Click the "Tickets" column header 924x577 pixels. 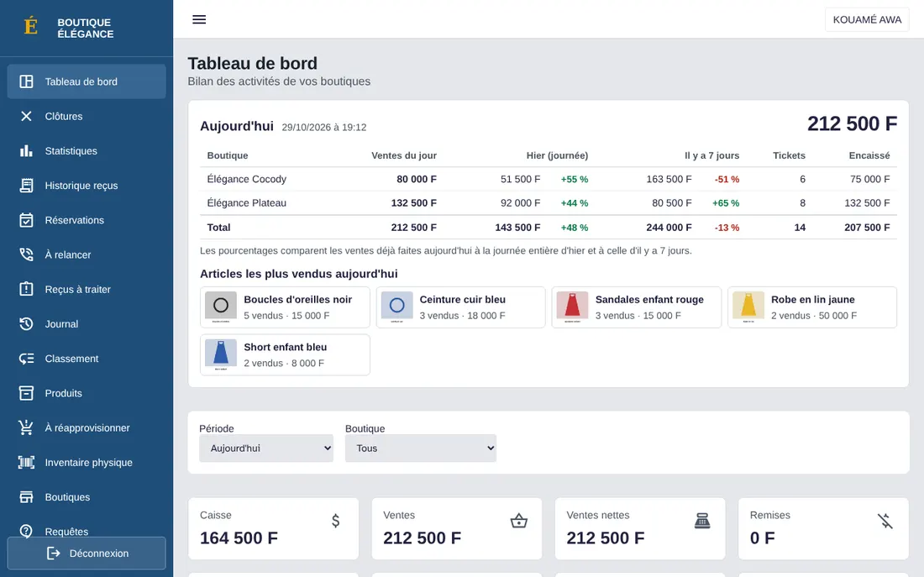click(x=789, y=155)
